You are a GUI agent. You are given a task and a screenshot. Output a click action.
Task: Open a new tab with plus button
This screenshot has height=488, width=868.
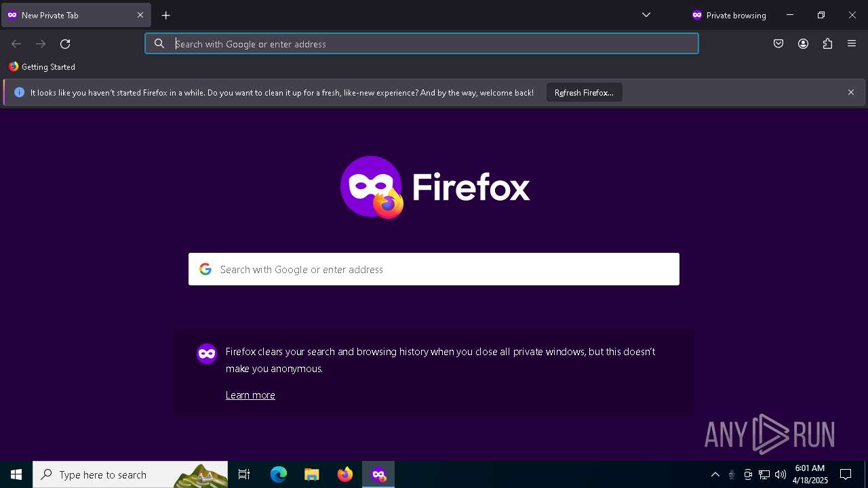click(166, 15)
